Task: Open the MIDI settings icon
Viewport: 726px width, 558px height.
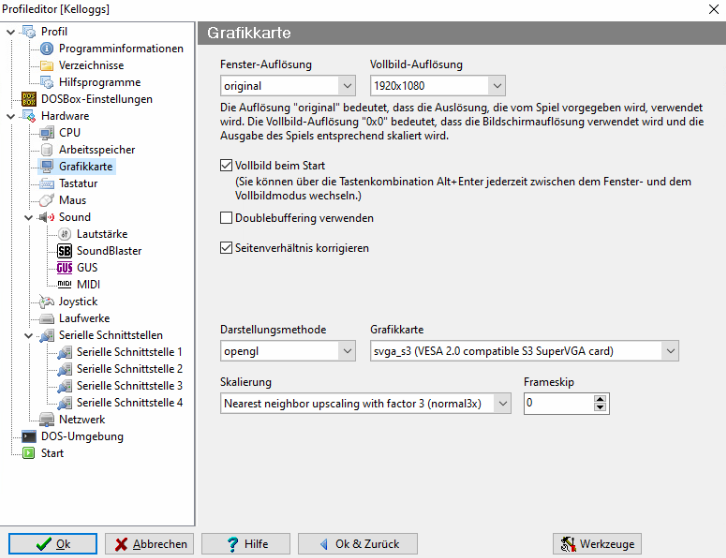Action: click(65, 285)
